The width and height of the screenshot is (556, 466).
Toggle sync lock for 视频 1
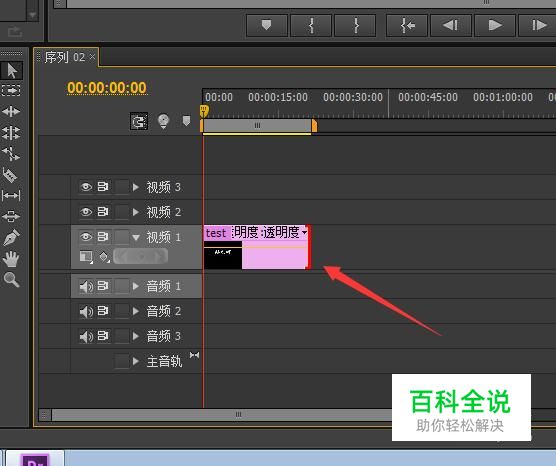coord(103,236)
